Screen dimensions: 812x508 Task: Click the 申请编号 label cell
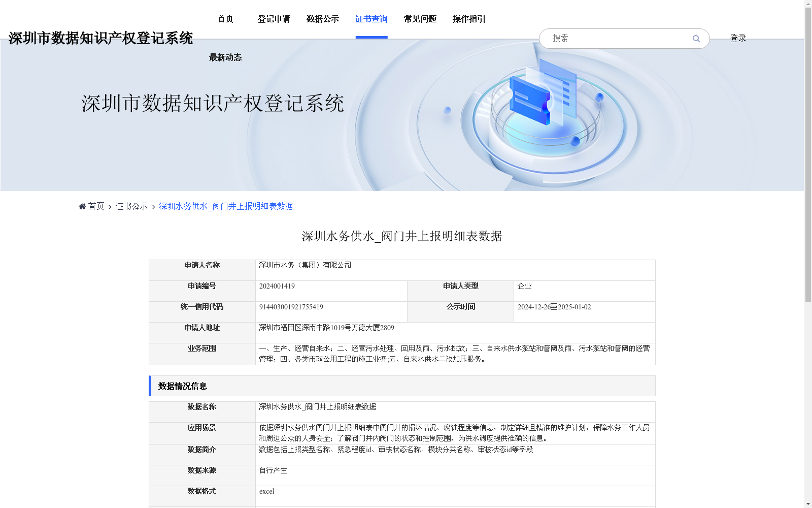[x=202, y=291]
